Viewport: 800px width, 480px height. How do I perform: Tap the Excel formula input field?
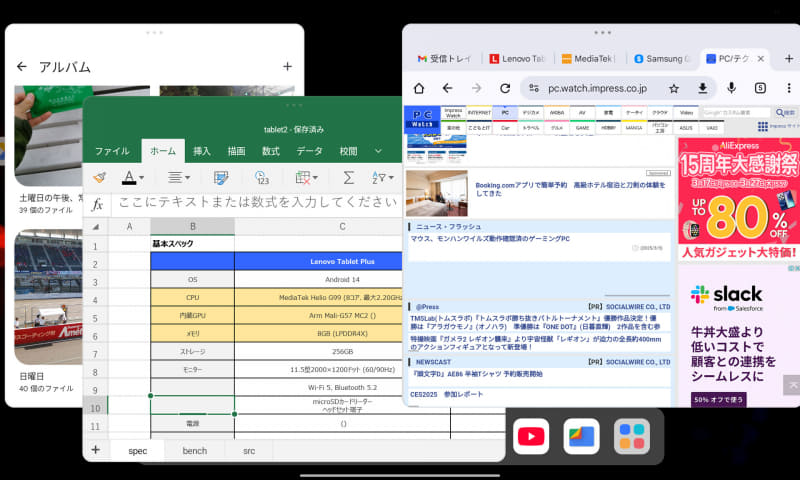[x=257, y=203]
